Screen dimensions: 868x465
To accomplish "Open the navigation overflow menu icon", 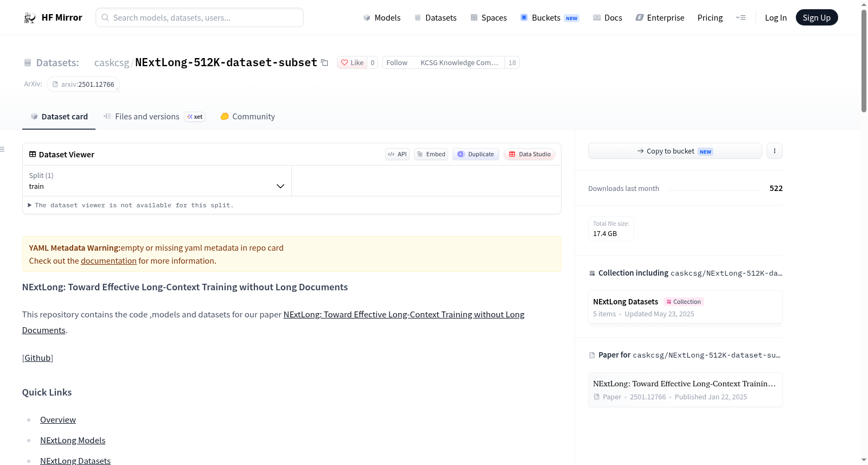I will [x=741, y=17].
